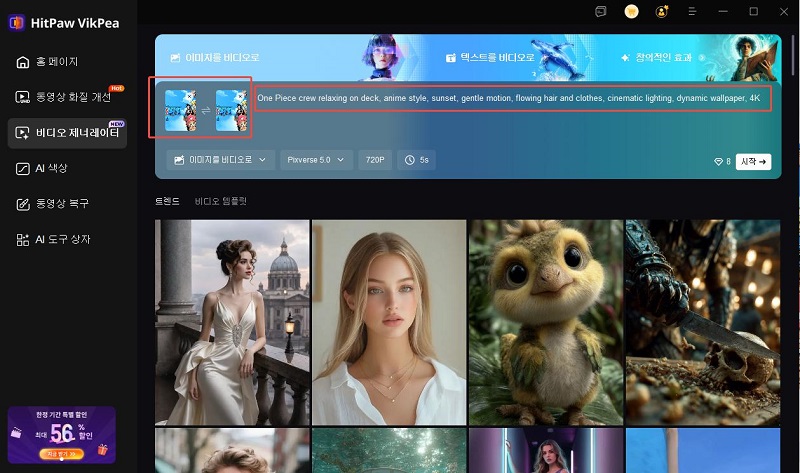Click the vertical scrollbar on right edge
Screen dimensions: 800x473
[x=793, y=56]
